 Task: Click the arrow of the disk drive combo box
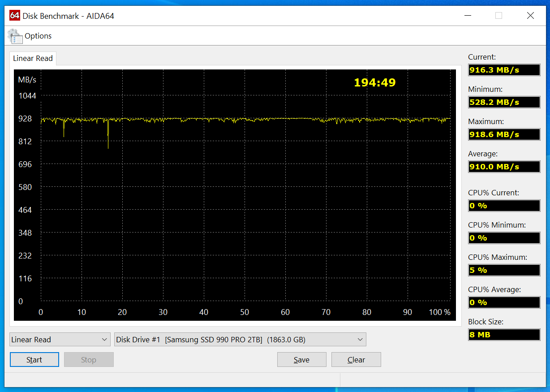[x=360, y=340]
